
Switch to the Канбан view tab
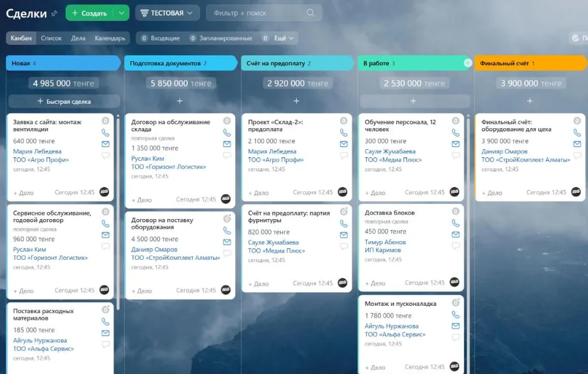21,38
